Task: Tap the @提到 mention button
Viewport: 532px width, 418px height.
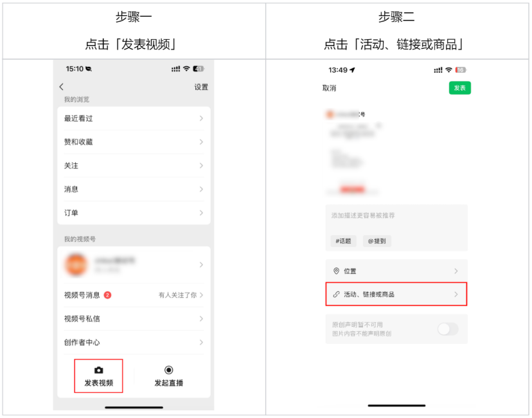Action: click(x=377, y=241)
